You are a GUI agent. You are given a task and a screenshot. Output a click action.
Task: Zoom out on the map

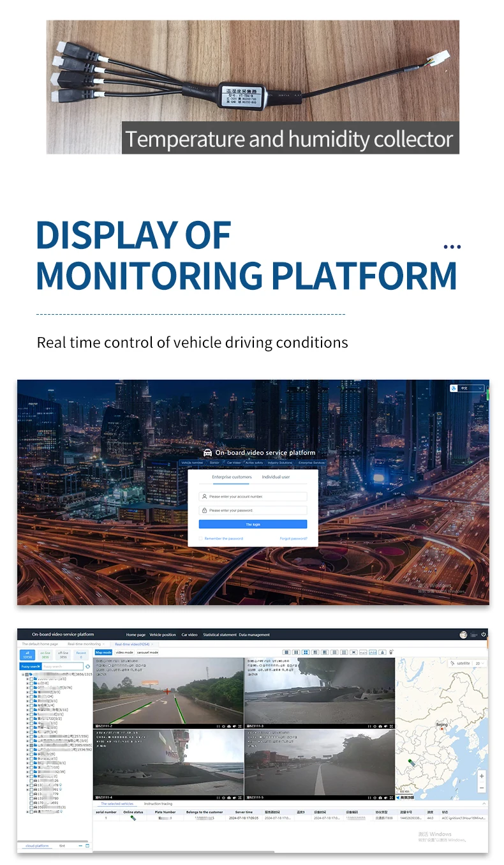tap(482, 788)
